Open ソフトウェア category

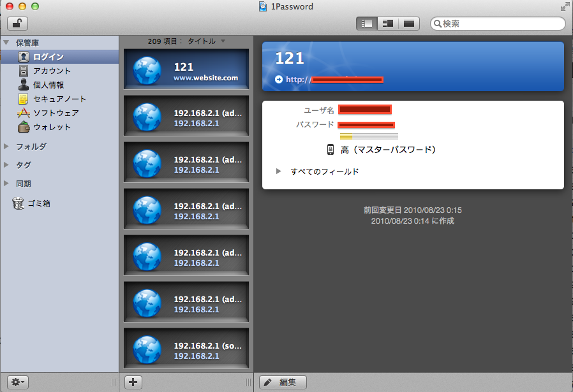pos(59,113)
